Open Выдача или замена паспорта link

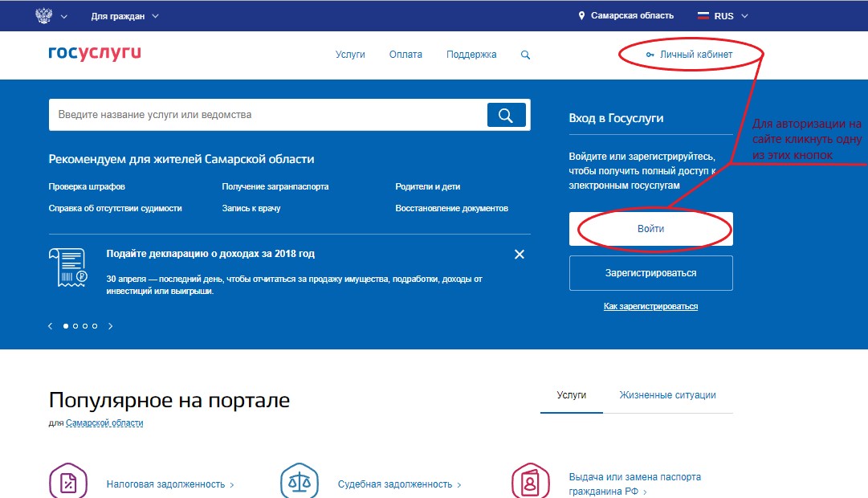[x=635, y=484]
